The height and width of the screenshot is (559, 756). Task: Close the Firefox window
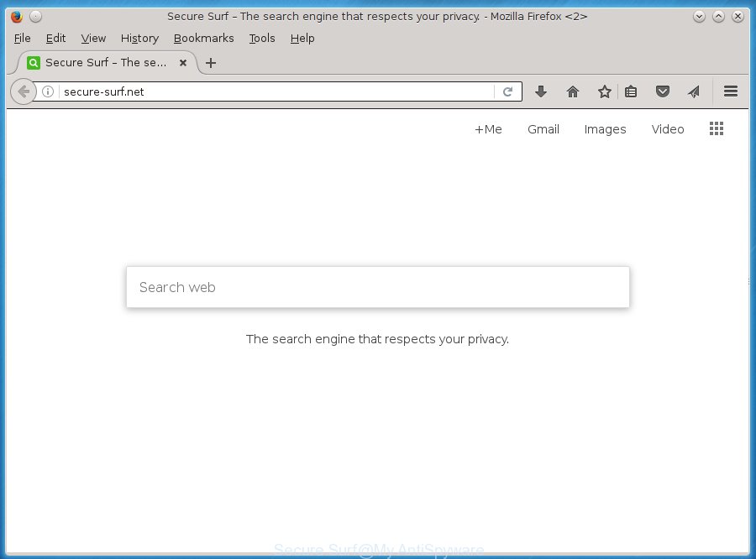coord(738,17)
